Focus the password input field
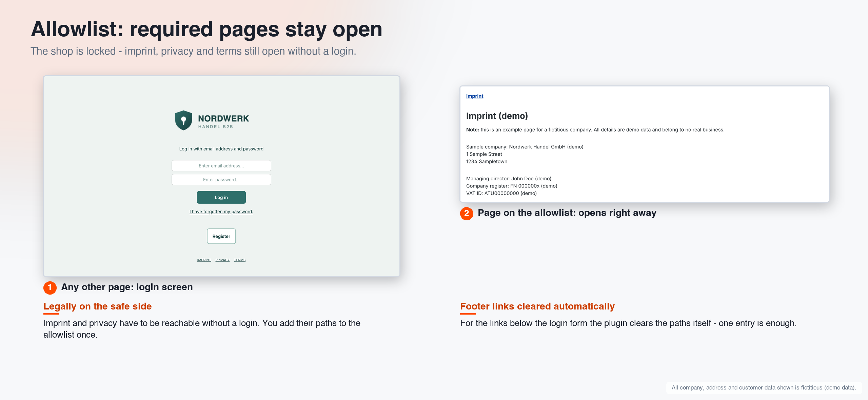This screenshot has width=868, height=400. pos(221,180)
